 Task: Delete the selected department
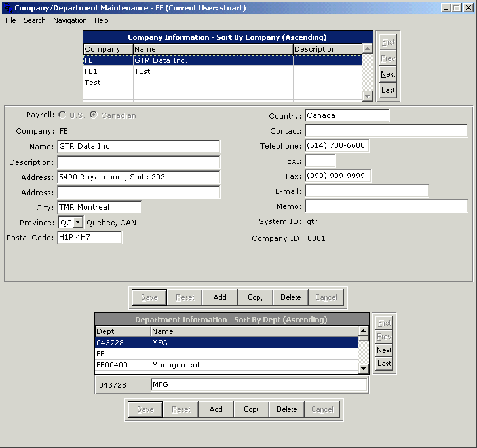286,409
